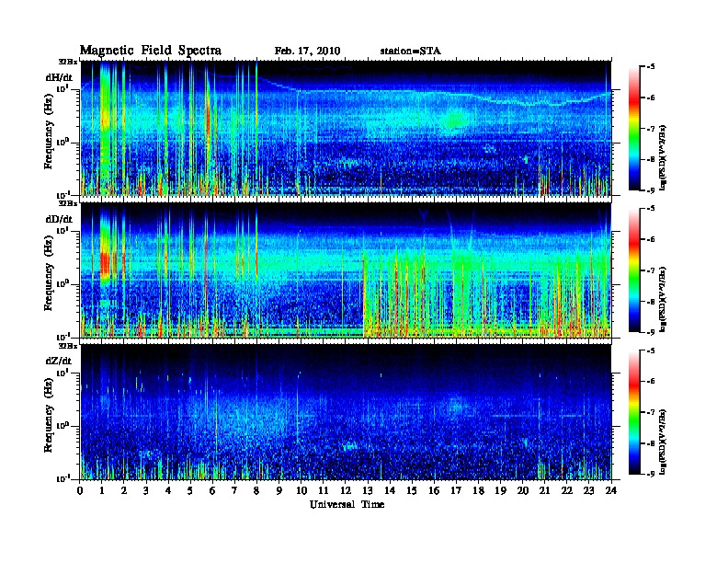Click the hour "24" tick label on time axis
Image resolution: width=728 pixels, height=563 pixels.
pos(611,491)
